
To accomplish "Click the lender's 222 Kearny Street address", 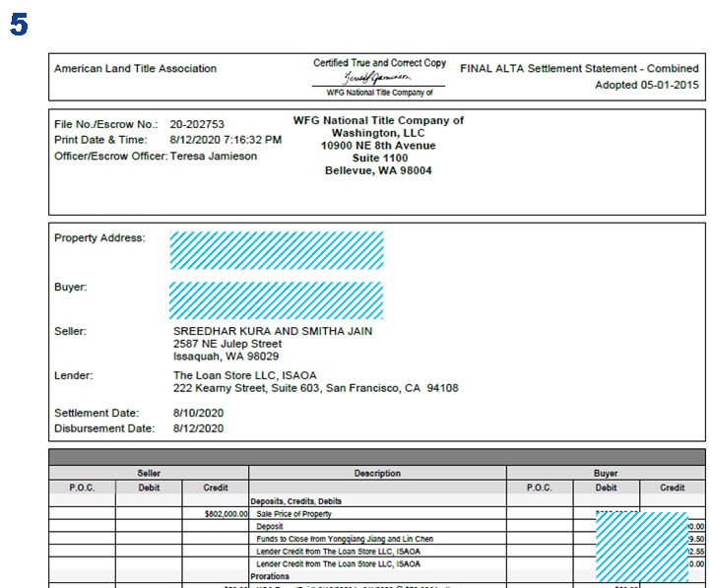I will click(x=315, y=388).
